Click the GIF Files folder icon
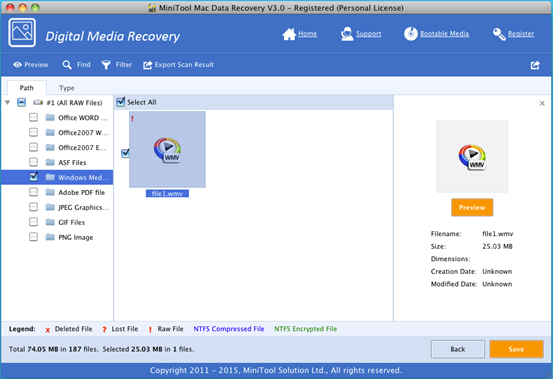The height and width of the screenshot is (379, 553). (x=50, y=222)
